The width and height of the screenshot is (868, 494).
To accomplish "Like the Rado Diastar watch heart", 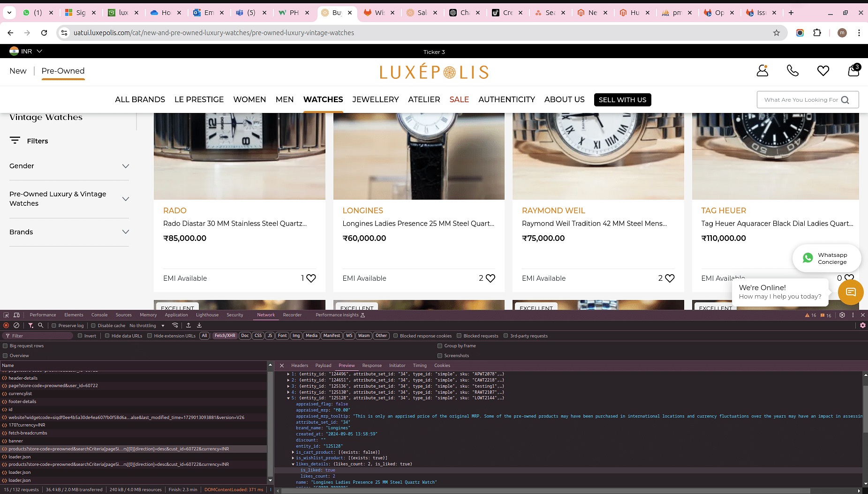I will (311, 278).
